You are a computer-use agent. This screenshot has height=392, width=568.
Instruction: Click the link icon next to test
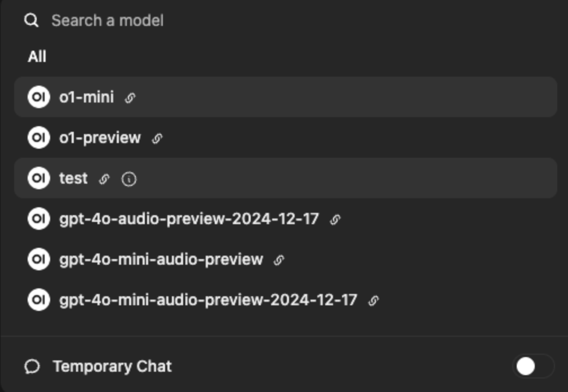tap(104, 179)
